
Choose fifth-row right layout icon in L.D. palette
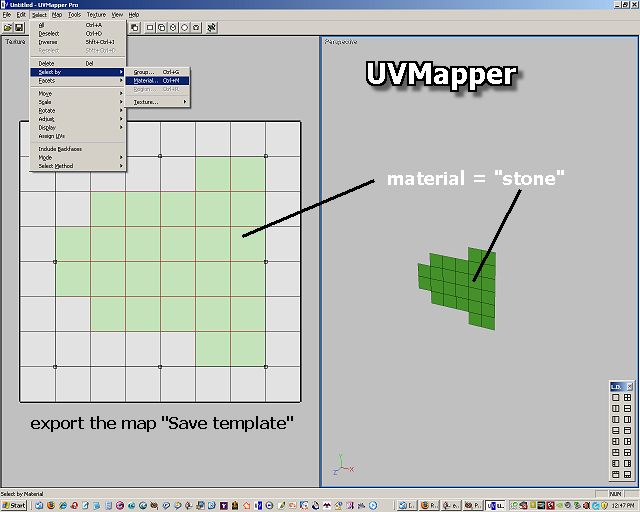tap(627, 441)
